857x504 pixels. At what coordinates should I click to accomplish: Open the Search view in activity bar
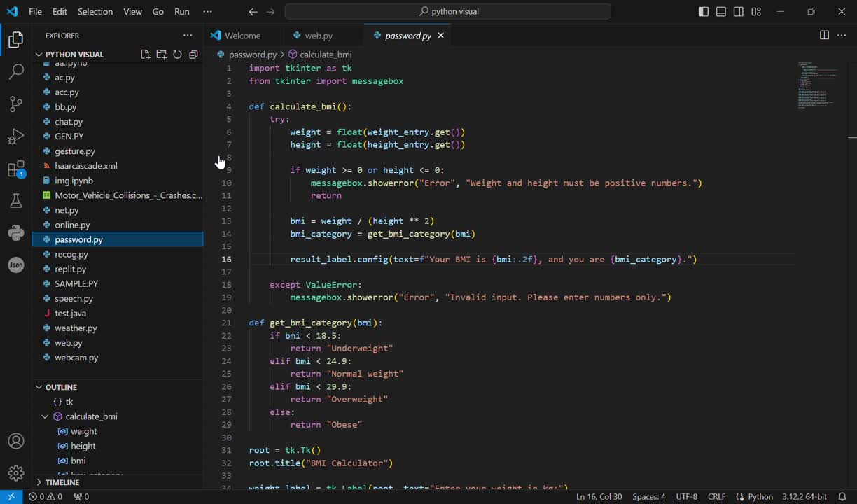15,72
